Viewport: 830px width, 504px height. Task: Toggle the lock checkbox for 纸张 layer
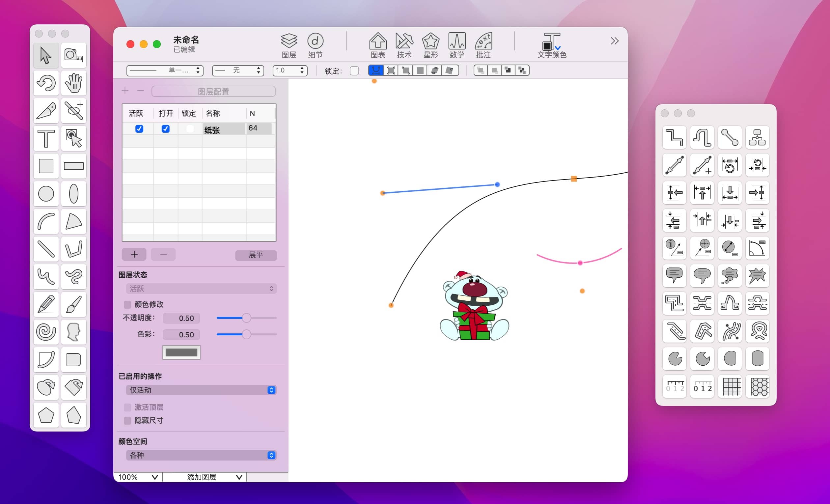tap(190, 129)
